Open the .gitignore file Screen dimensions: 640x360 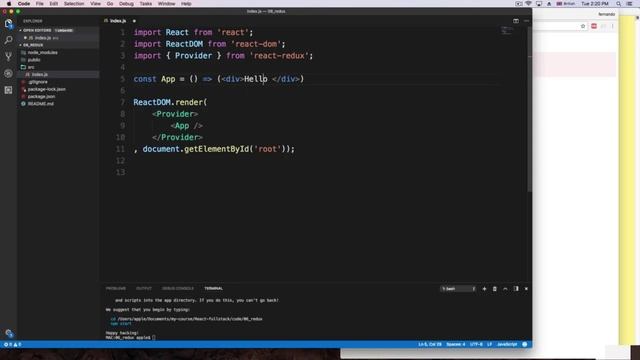point(38,82)
